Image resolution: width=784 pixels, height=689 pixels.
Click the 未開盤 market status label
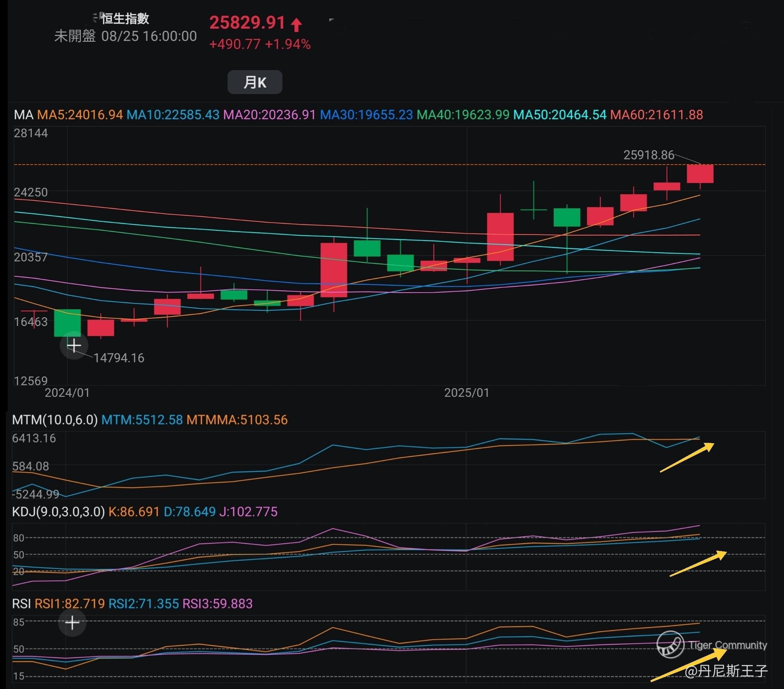75,36
